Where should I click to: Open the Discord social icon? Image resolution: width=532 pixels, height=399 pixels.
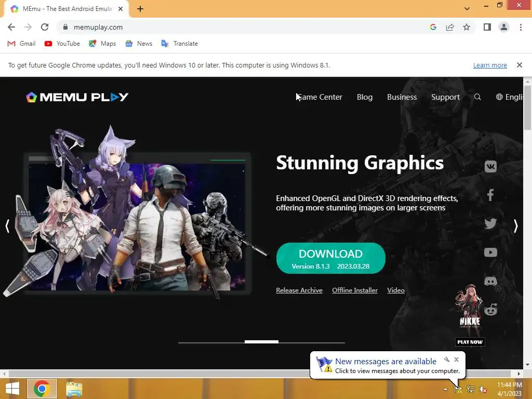click(x=490, y=281)
